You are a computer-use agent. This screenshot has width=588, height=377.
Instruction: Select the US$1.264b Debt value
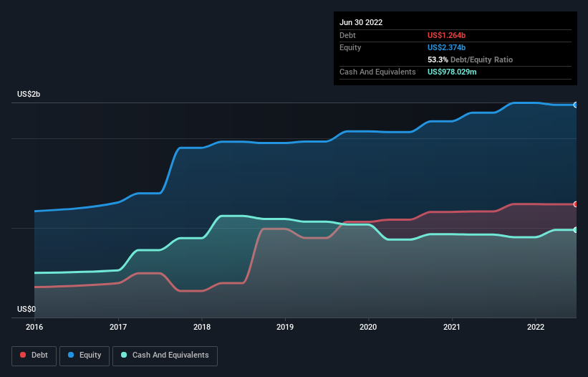tap(446, 35)
